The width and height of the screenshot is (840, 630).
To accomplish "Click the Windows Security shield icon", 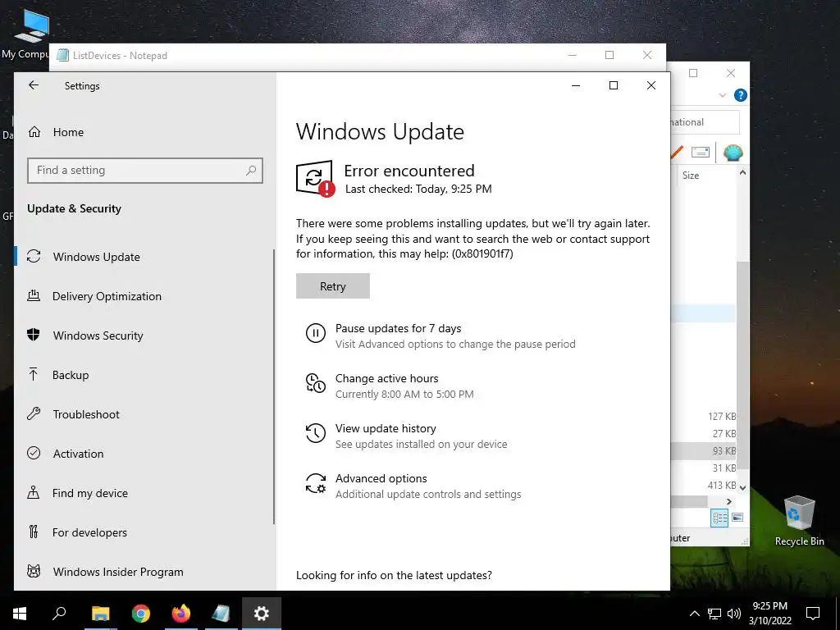I will pyautogui.click(x=34, y=335).
